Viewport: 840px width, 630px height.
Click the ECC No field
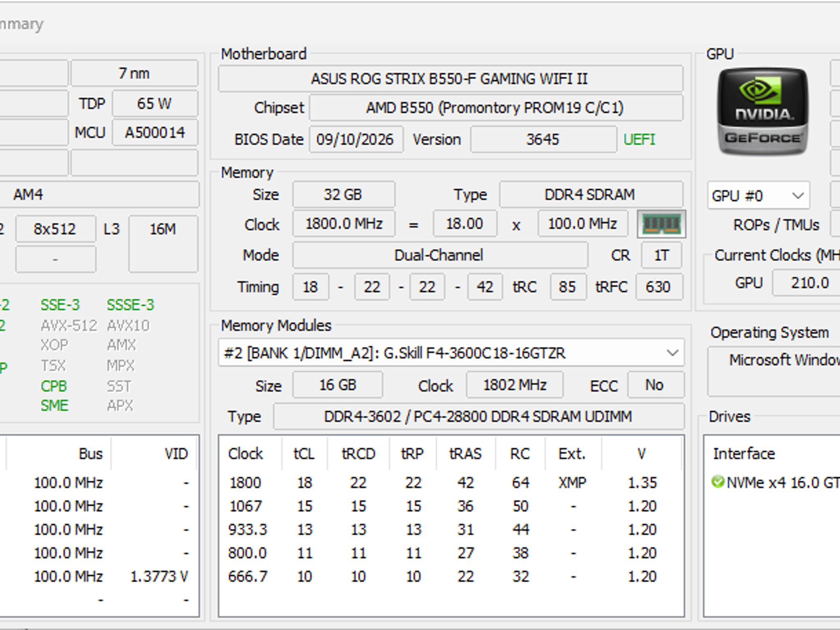click(x=655, y=385)
